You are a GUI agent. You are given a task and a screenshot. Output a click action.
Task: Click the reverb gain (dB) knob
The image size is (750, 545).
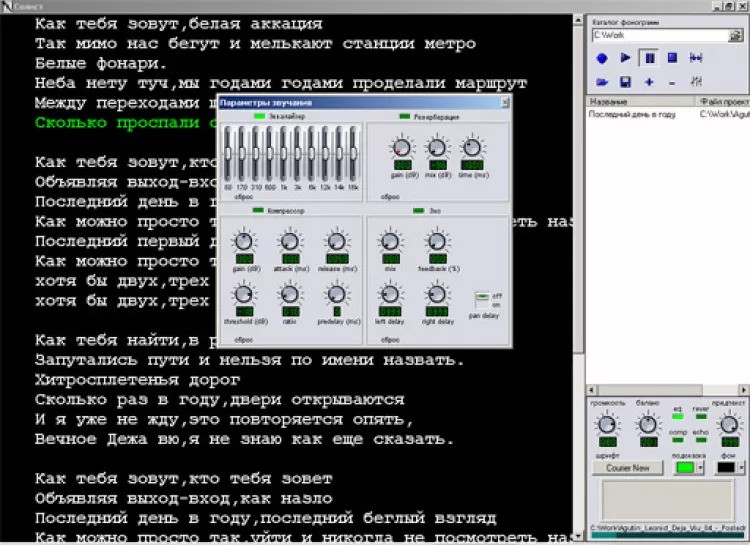tap(402, 148)
